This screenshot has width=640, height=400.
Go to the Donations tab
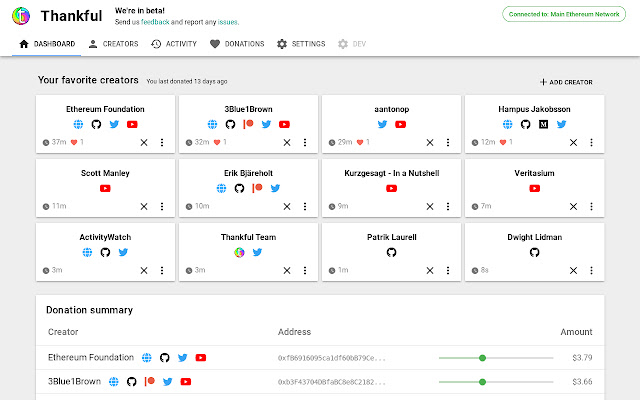[237, 44]
